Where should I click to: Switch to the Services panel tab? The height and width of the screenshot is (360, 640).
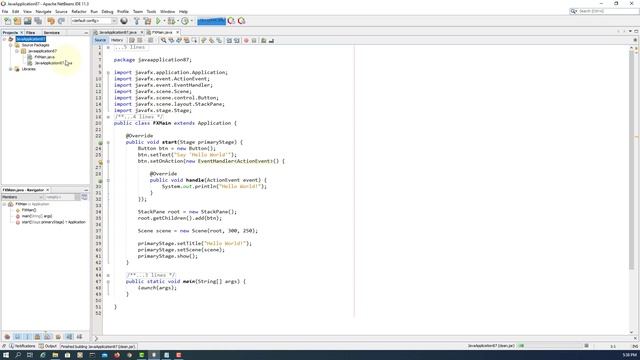point(51,33)
